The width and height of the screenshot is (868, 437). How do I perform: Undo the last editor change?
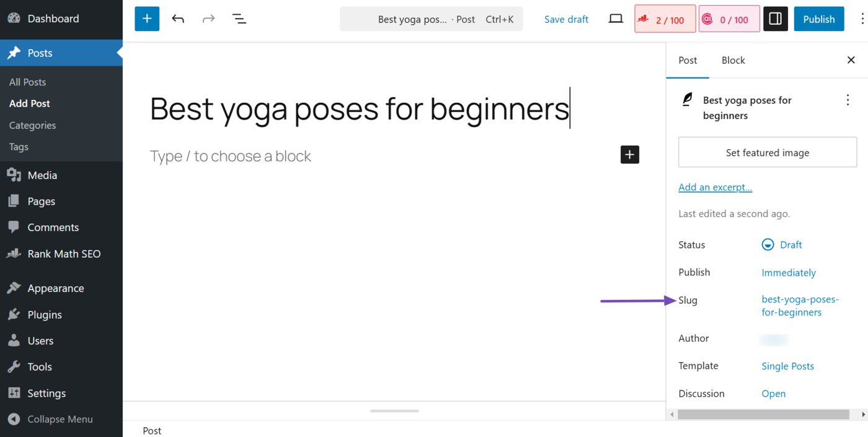[178, 19]
